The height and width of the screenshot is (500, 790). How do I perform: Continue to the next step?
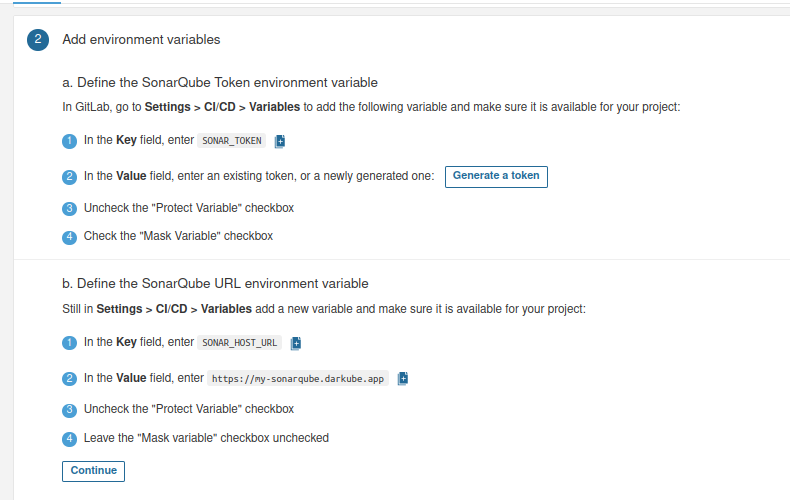pos(93,471)
